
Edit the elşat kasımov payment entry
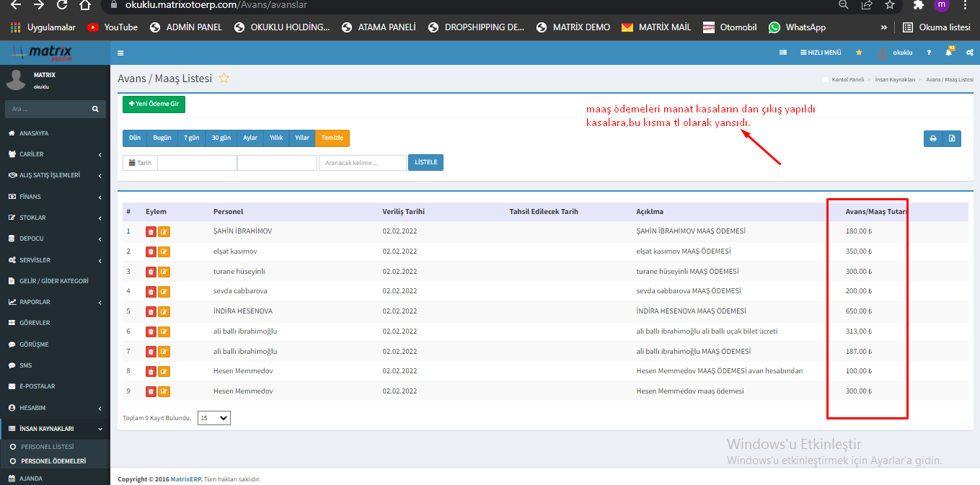(x=164, y=252)
